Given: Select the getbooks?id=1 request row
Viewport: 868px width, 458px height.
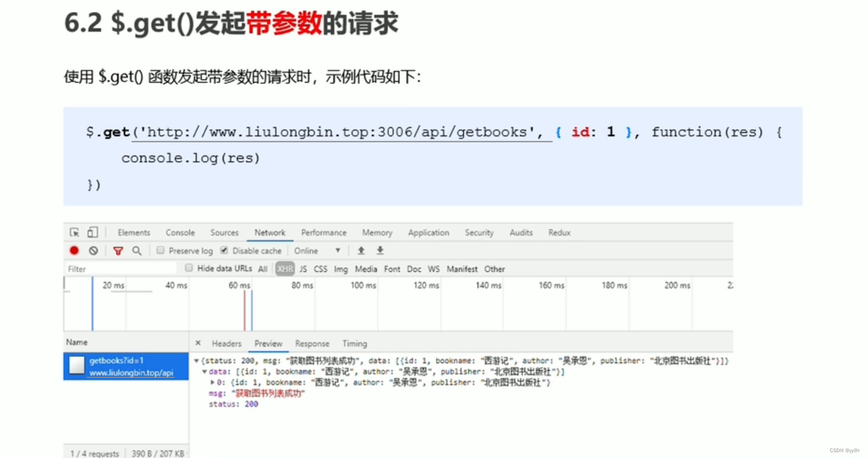Looking at the screenshot, I should pyautogui.click(x=126, y=367).
